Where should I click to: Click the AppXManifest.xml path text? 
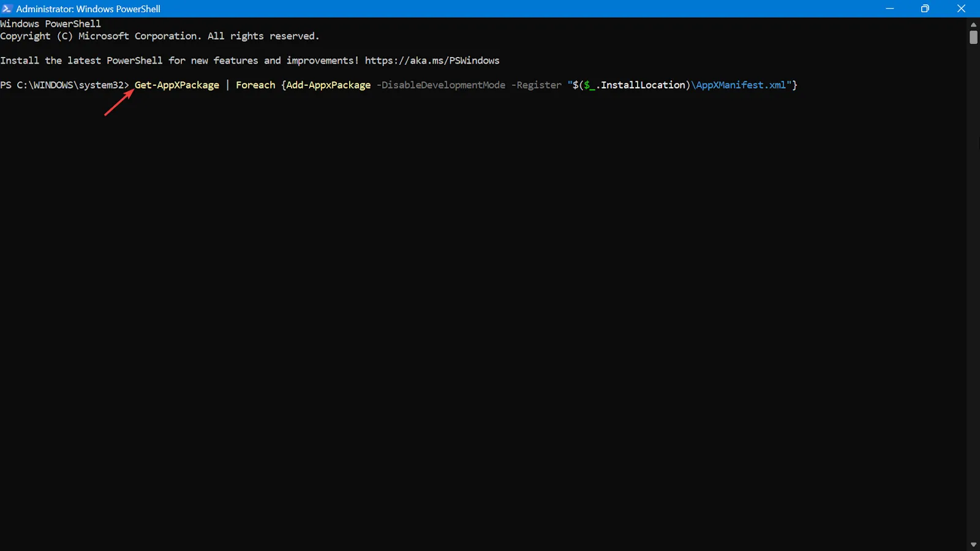pos(741,85)
